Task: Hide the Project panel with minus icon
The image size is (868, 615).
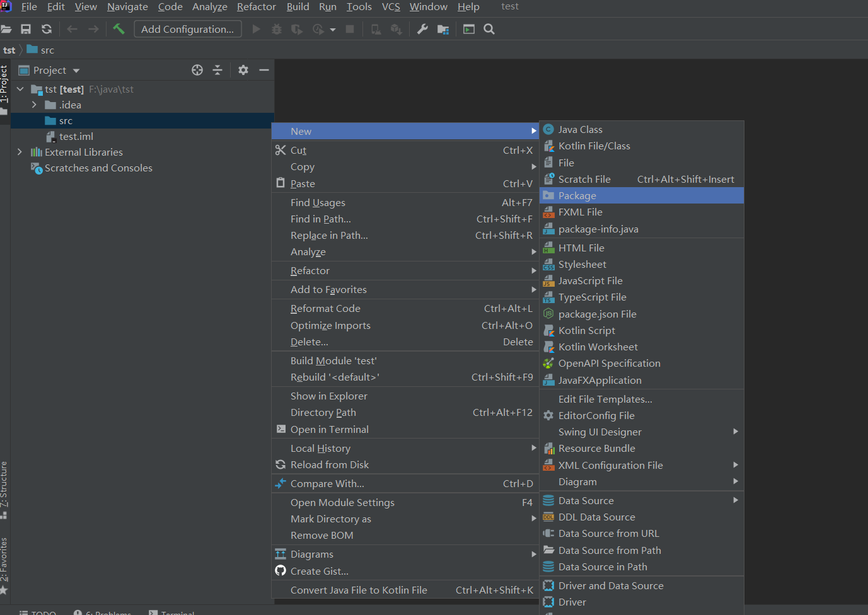Action: coord(264,70)
